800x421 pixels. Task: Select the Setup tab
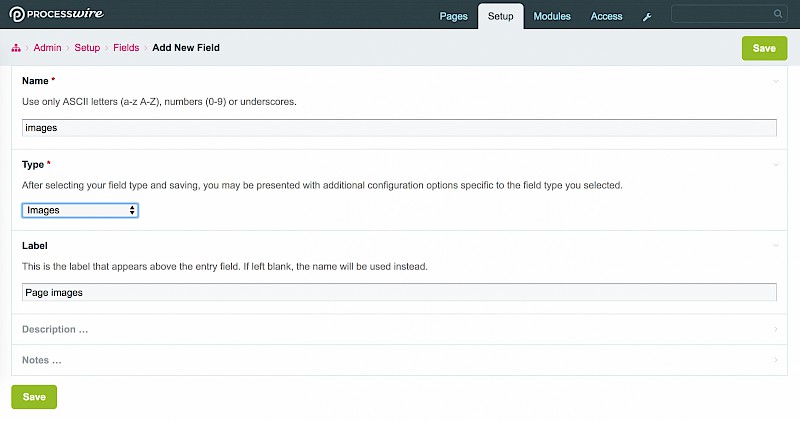(501, 17)
